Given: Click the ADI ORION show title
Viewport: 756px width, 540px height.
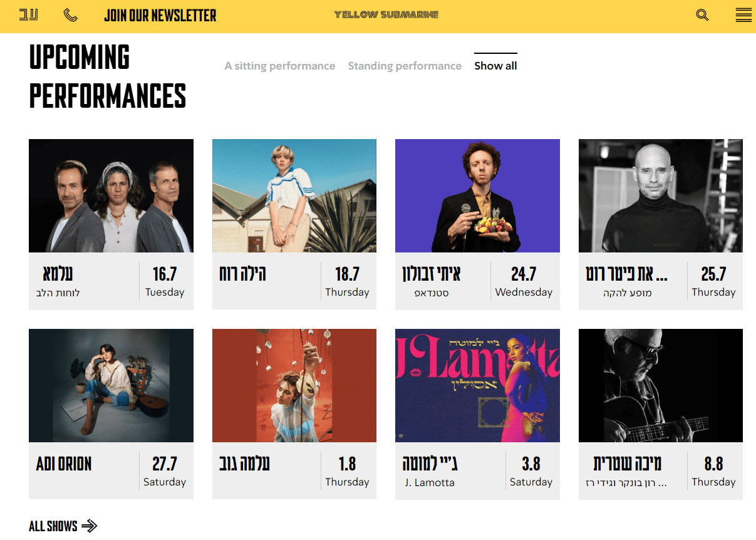Looking at the screenshot, I should pyautogui.click(x=64, y=464).
